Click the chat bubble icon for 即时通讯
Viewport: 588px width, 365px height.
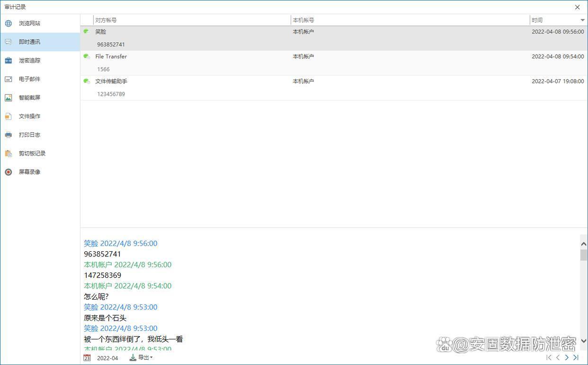pyautogui.click(x=8, y=42)
